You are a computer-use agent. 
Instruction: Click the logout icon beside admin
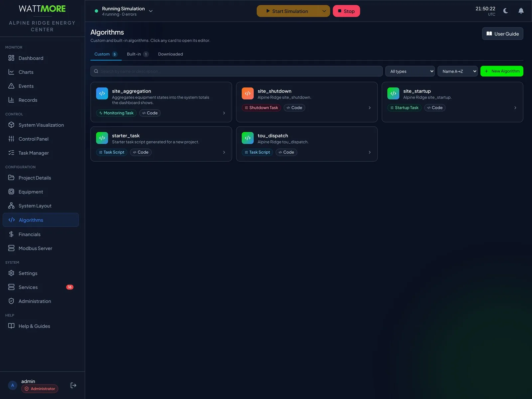[73, 385]
